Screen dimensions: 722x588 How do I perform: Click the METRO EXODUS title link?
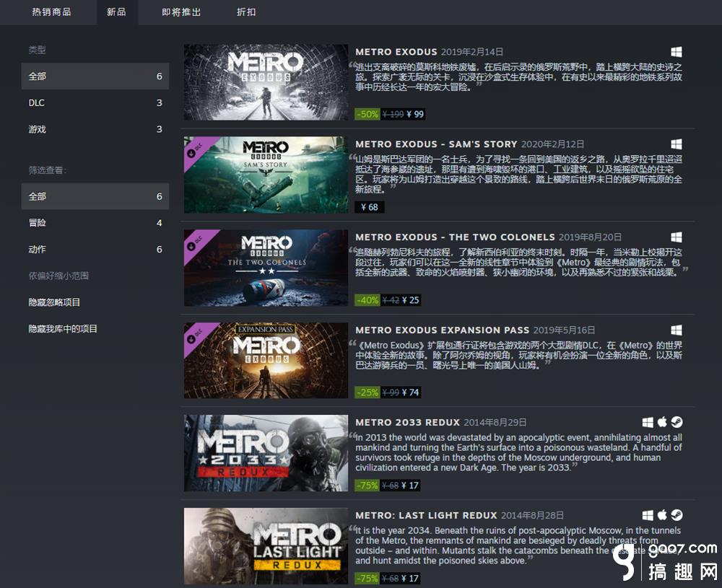pos(396,52)
